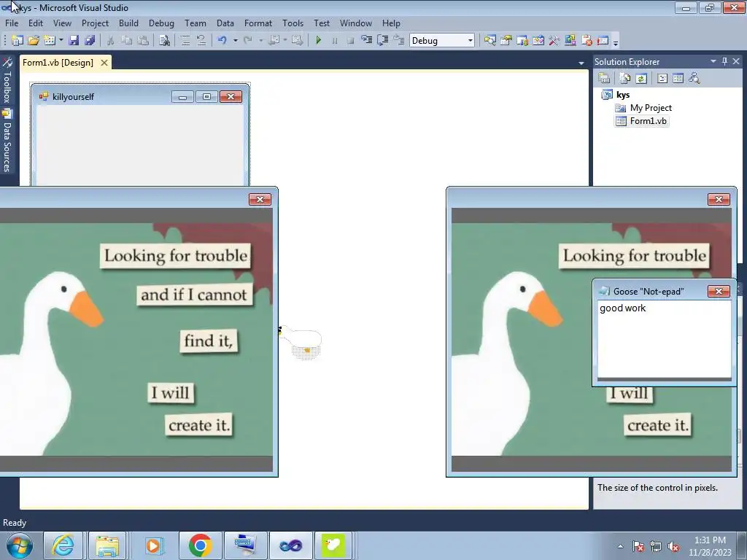Start debugging with the green play icon
Screen dimensions: 747x560
click(319, 41)
